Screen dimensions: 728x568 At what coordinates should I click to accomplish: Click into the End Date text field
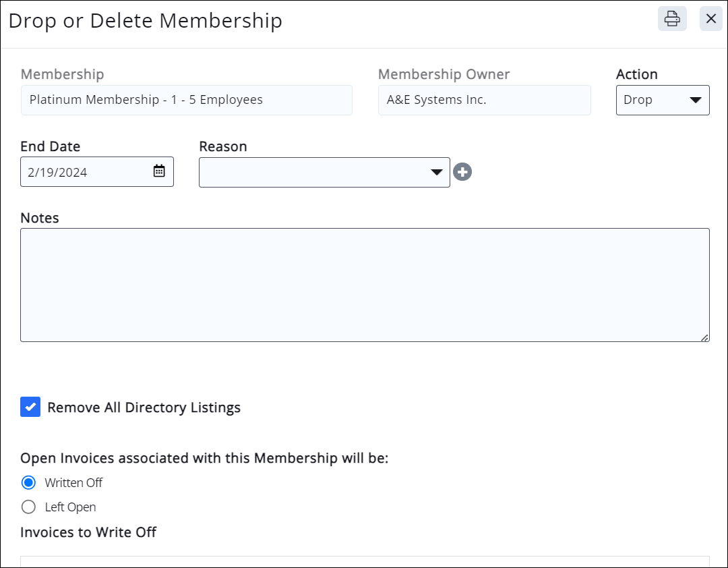[x=84, y=172]
